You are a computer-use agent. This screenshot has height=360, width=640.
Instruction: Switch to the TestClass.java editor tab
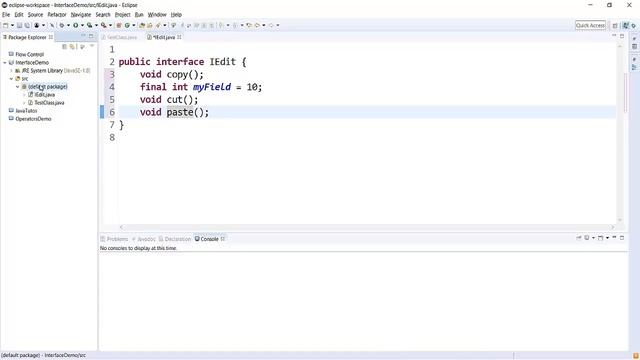pyautogui.click(x=119, y=37)
